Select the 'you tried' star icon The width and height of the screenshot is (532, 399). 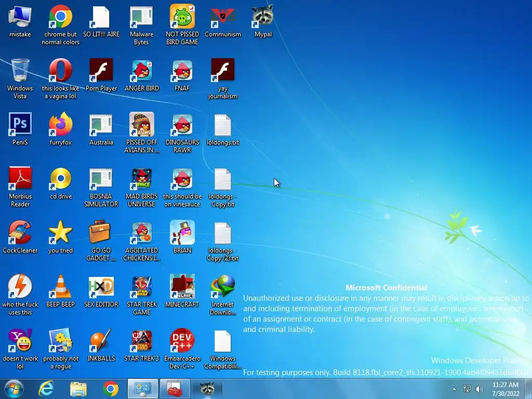pos(60,232)
